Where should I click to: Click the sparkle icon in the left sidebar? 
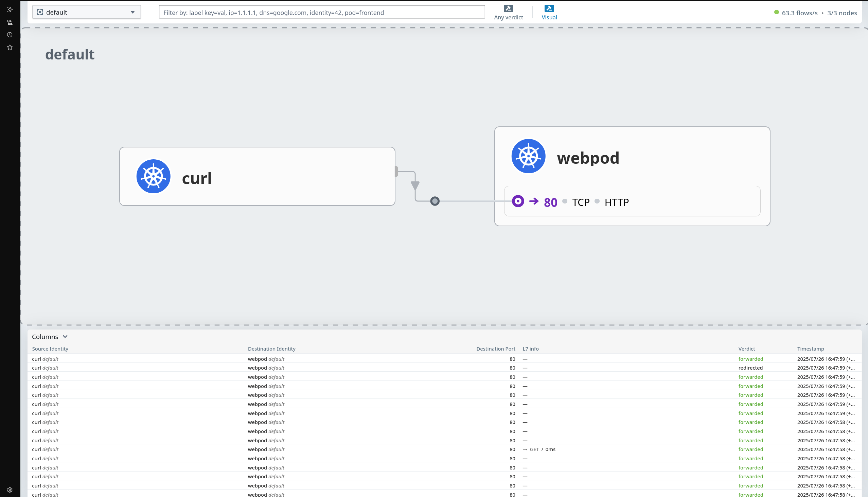pos(10,10)
